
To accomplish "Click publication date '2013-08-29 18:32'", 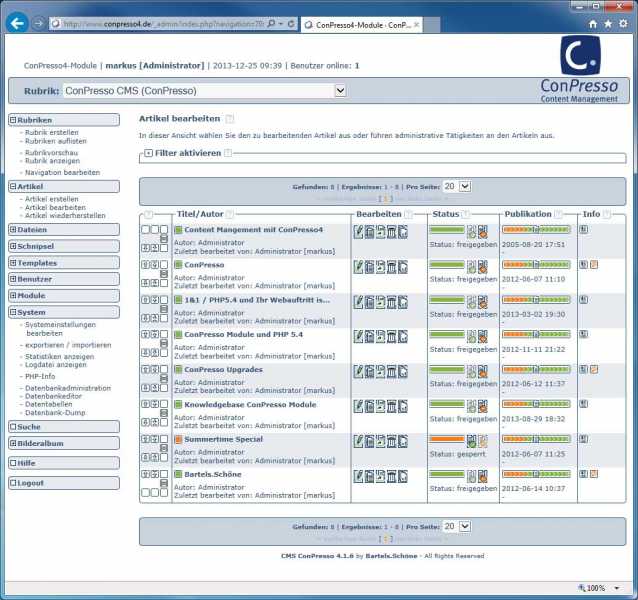I will (x=533, y=419).
